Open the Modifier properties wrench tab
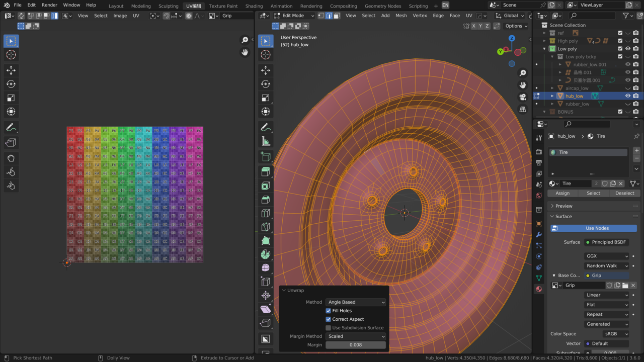The width and height of the screenshot is (644, 362). click(x=539, y=235)
